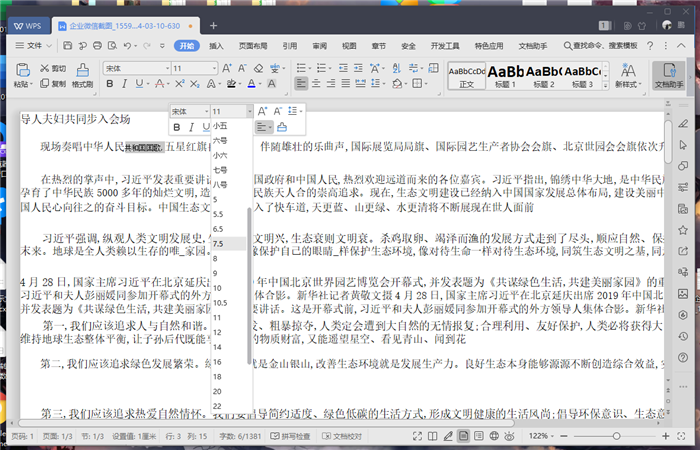The height and width of the screenshot is (450, 700).
Task: Click the Save icon in quick toolbar
Action: click(67, 46)
